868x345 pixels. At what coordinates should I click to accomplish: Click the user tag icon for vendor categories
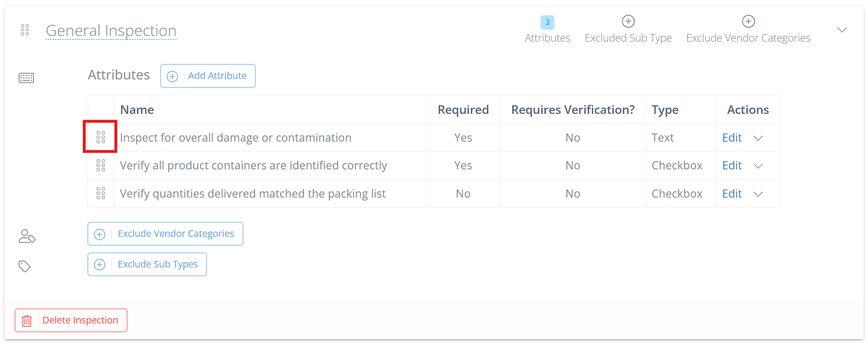(x=27, y=236)
